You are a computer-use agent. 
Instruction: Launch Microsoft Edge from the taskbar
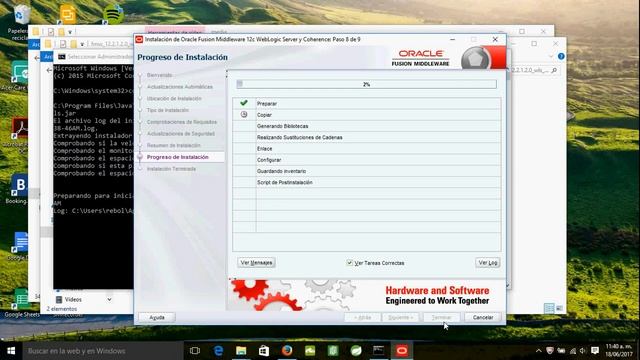point(218,351)
